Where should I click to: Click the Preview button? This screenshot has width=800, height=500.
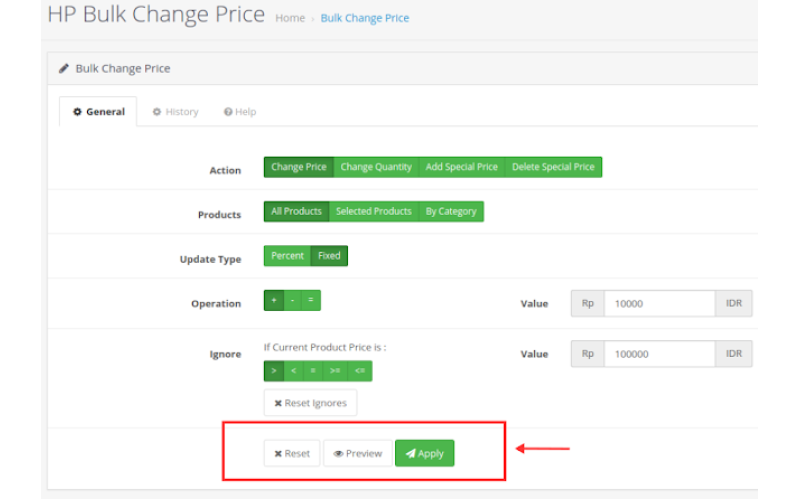(358, 454)
